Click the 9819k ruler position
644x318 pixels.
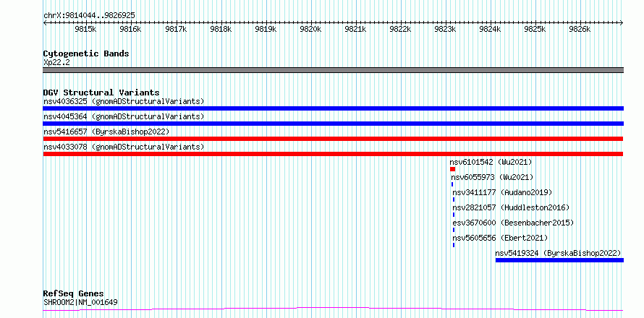[x=266, y=29]
